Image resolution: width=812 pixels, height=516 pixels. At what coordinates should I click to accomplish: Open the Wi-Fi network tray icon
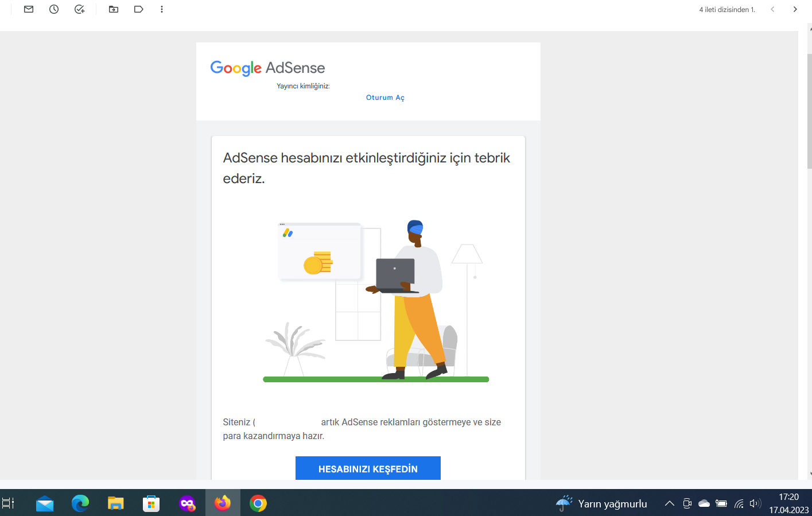pos(739,503)
